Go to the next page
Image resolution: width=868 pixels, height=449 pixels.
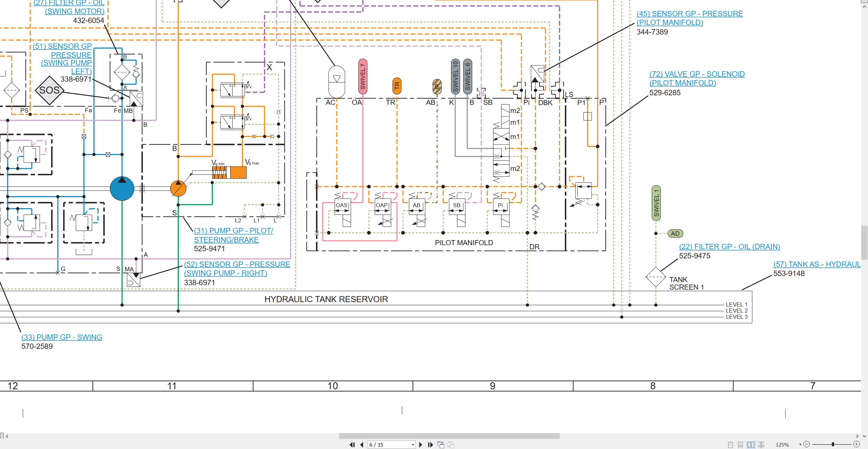pyautogui.click(x=421, y=445)
